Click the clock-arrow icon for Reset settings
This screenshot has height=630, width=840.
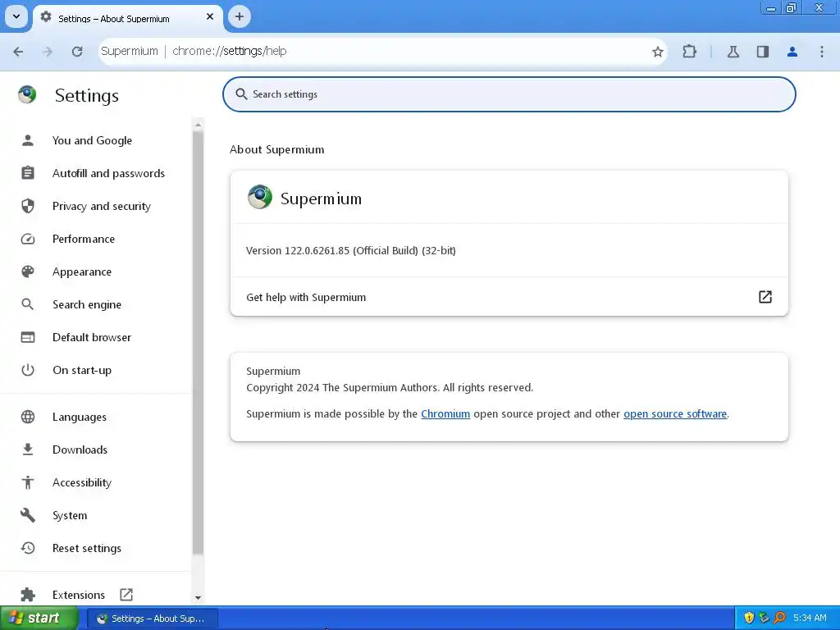pos(28,548)
